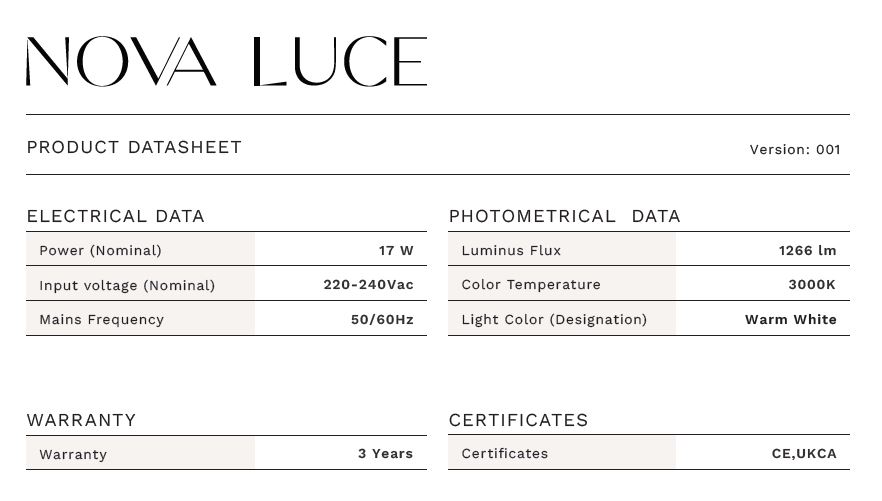The width and height of the screenshot is (882, 501).
Task: Click the Power (Nominal) row label
Action: (101, 250)
